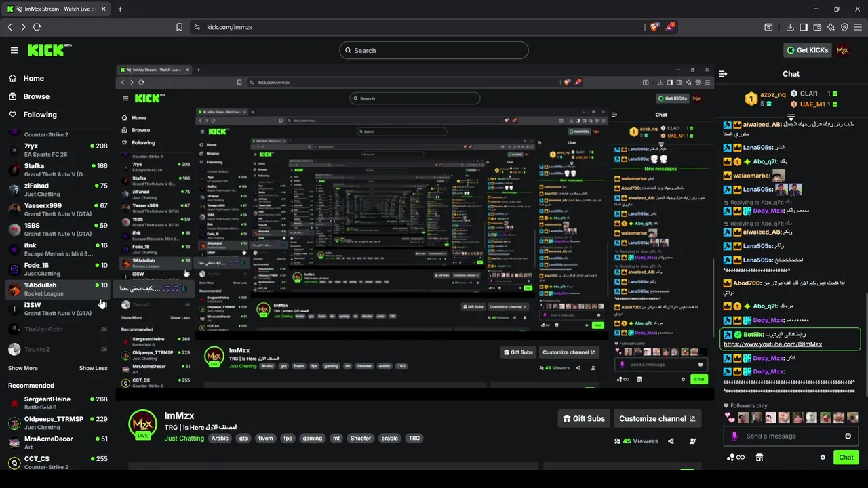Go back to the previous page

[9, 27]
